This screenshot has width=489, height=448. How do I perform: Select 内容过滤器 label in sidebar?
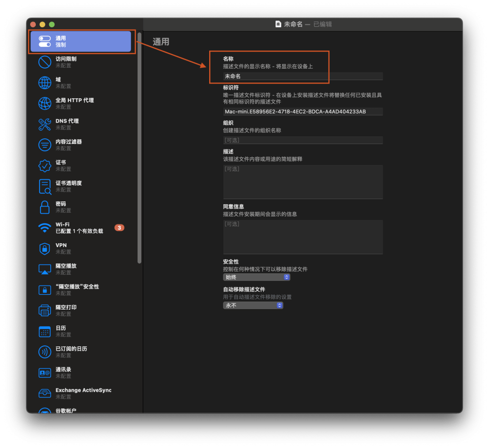point(69,142)
